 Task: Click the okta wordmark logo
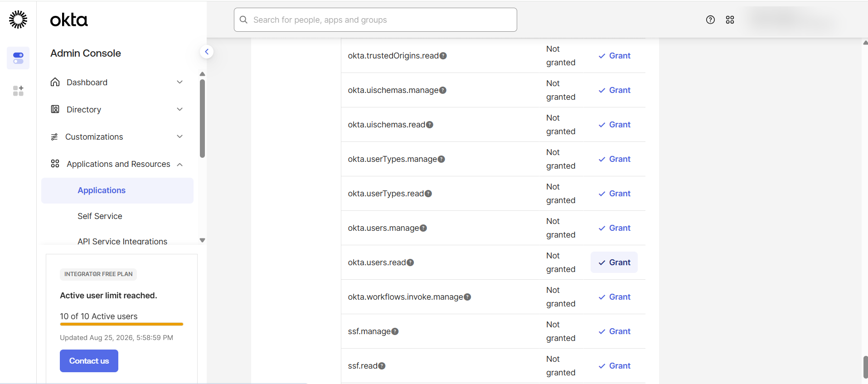point(69,20)
